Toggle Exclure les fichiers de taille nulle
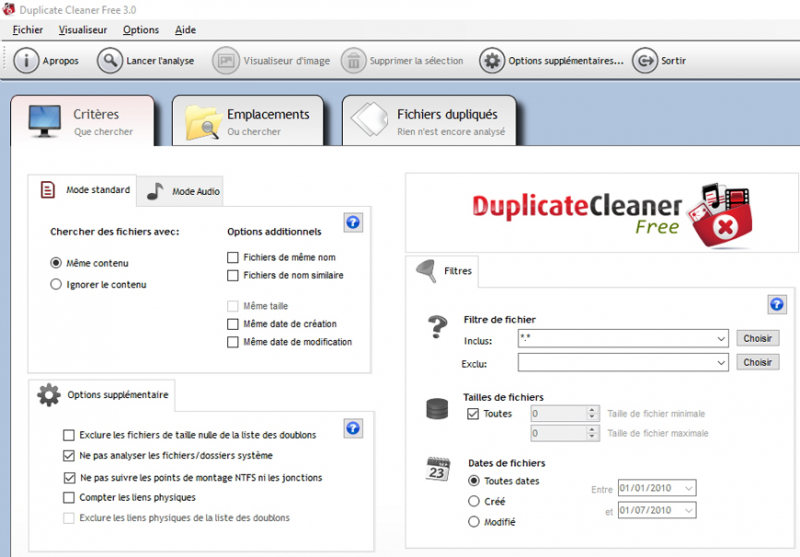The width and height of the screenshot is (800, 557). (x=68, y=435)
